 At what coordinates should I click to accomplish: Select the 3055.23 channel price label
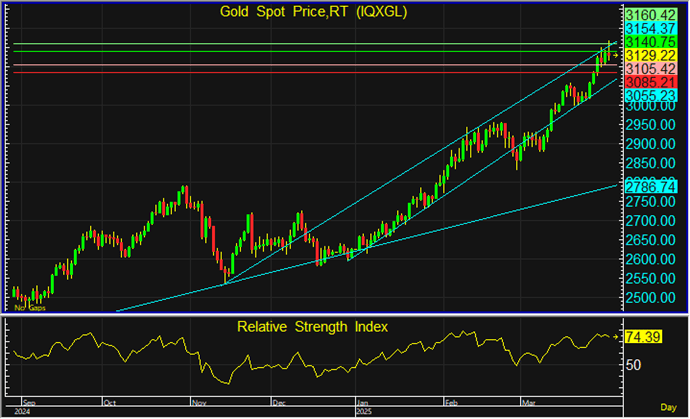coord(648,94)
